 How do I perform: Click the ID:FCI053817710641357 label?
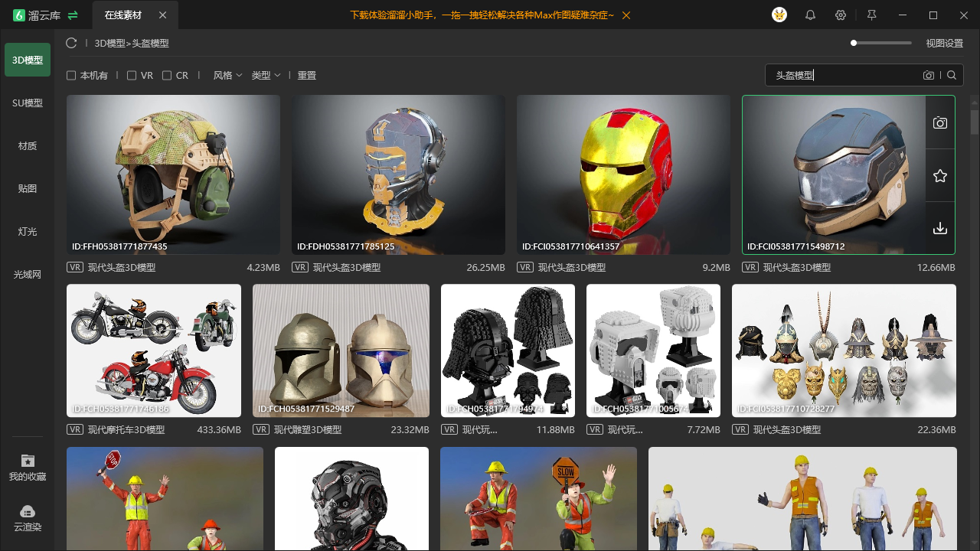pos(571,246)
